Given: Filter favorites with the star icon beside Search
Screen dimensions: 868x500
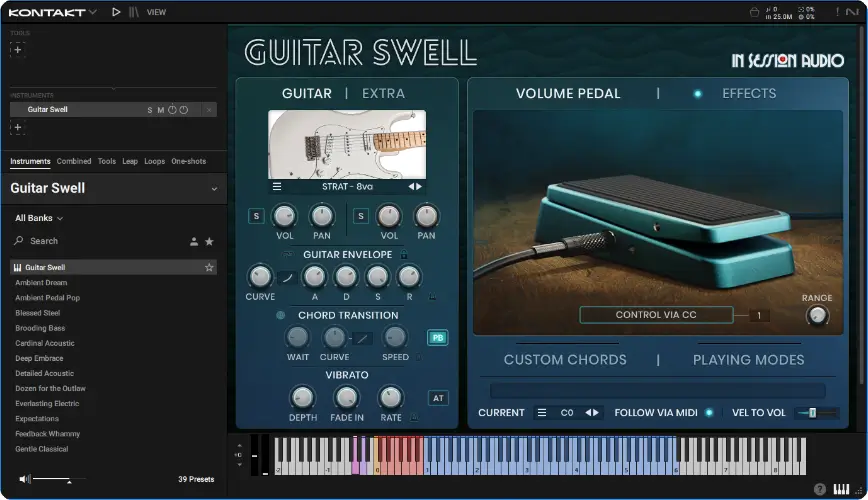Looking at the screenshot, I should point(209,241).
